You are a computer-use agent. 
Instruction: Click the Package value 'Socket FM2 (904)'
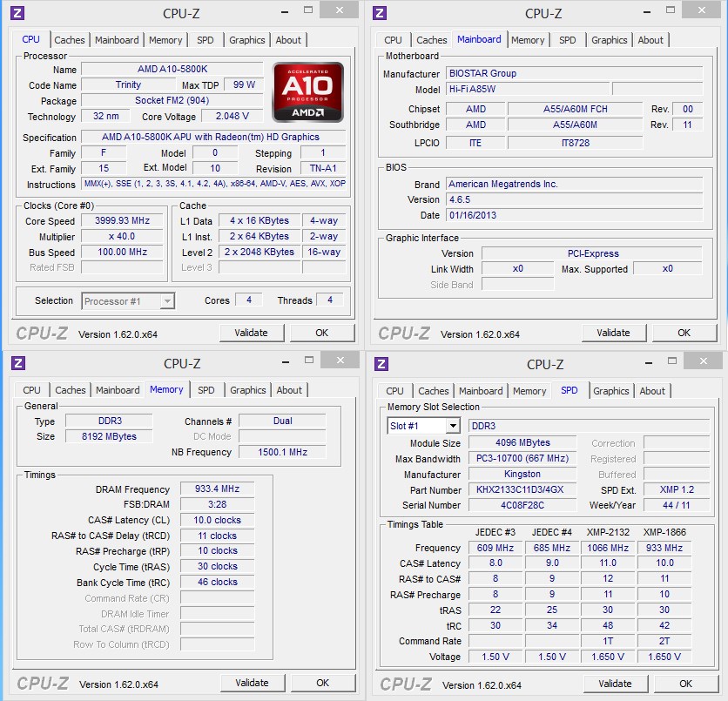click(x=172, y=100)
